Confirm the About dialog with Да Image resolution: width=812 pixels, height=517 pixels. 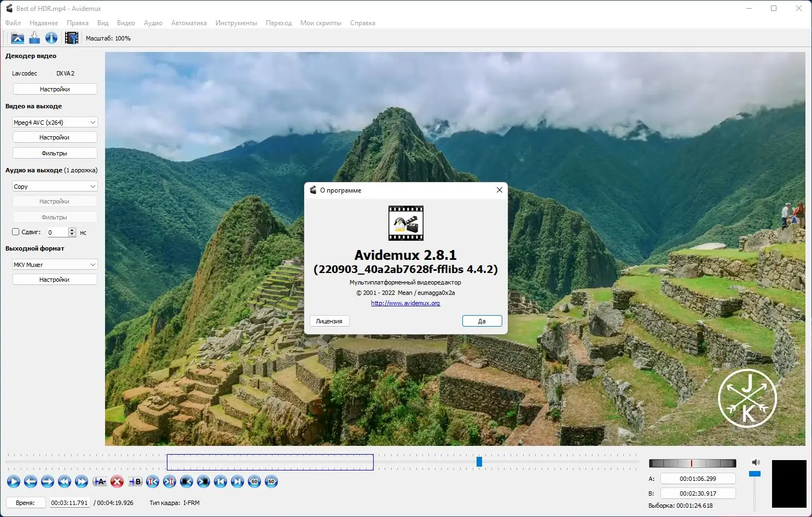pos(482,321)
